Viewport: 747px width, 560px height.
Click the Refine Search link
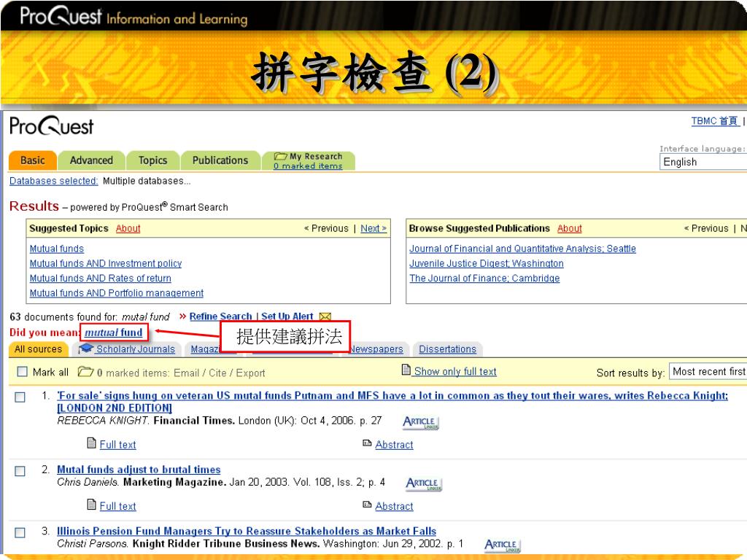[220, 316]
